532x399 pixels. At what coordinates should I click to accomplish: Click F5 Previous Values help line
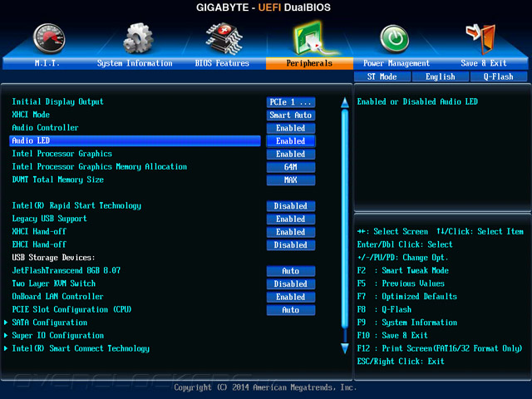[401, 283]
